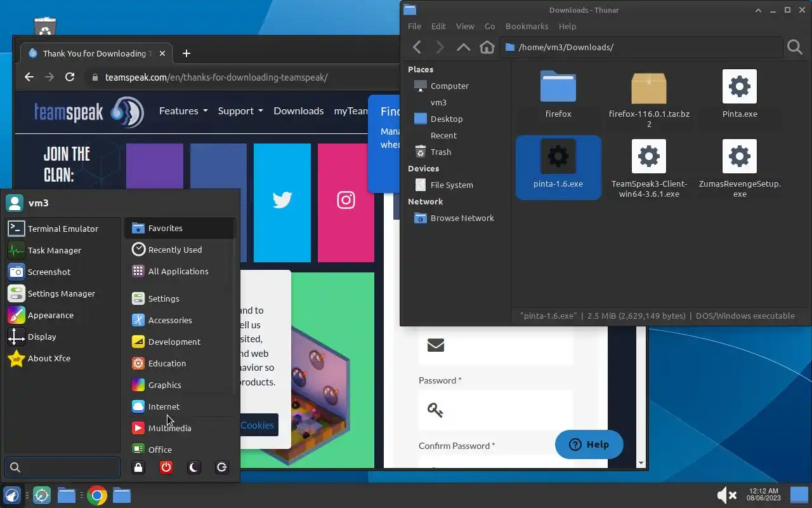This screenshot has height=508, width=812.
Task: Click the restart button in menu
Action: click(222, 467)
